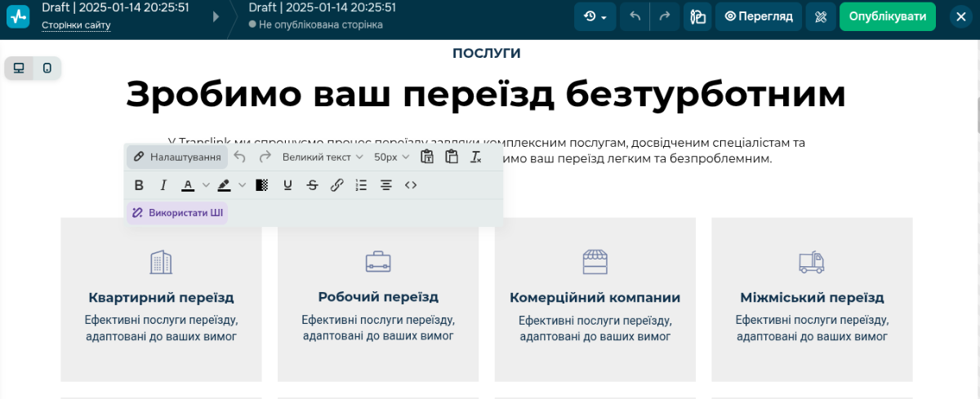Undo last change in top header
The height and width of the screenshot is (399, 980).
point(635,16)
